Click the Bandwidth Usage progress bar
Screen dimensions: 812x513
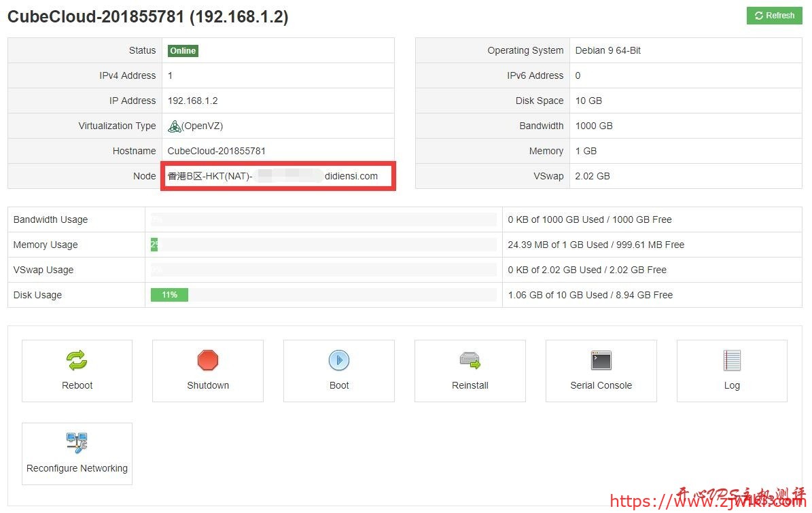point(323,219)
